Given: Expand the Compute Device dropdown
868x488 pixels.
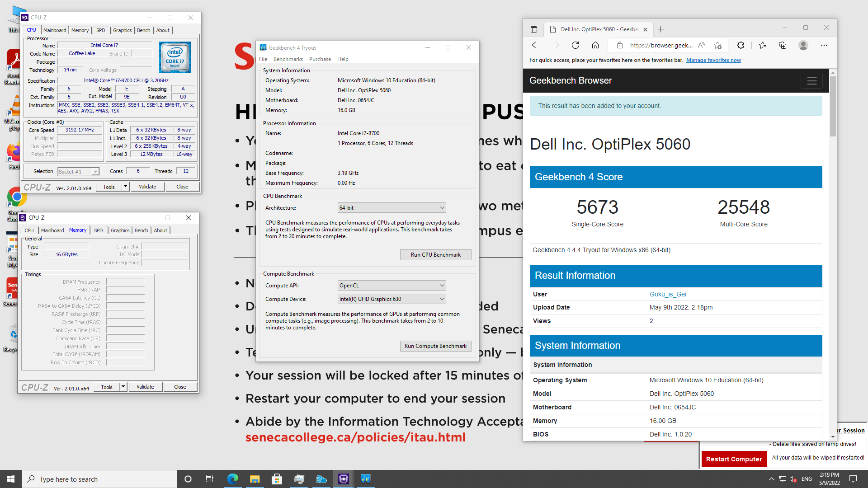Looking at the screenshot, I should (392, 299).
